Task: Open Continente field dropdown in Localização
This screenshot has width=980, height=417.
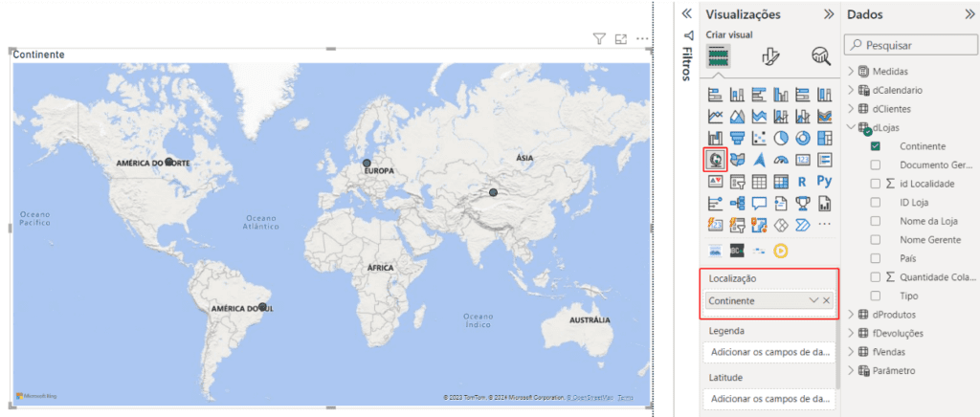Action: [813, 300]
